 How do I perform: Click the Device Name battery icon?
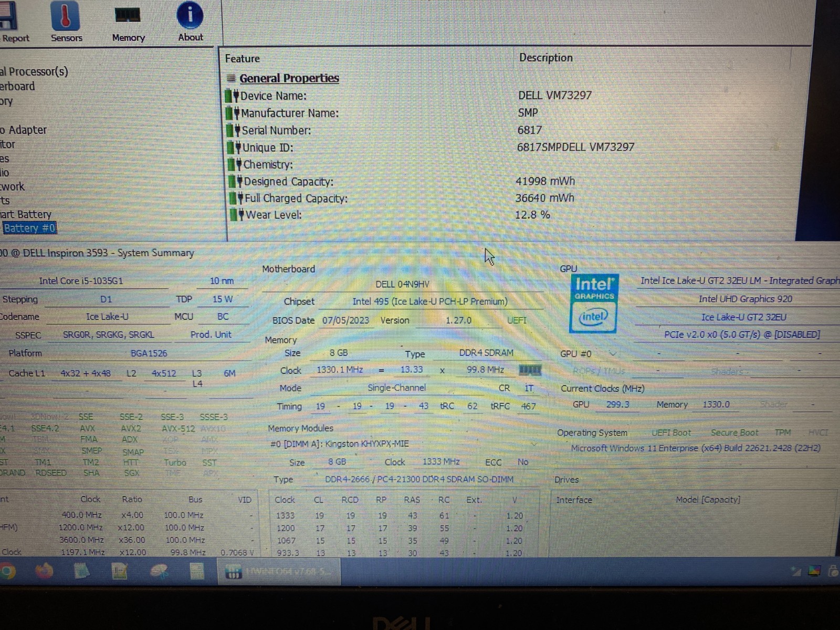[x=232, y=96]
